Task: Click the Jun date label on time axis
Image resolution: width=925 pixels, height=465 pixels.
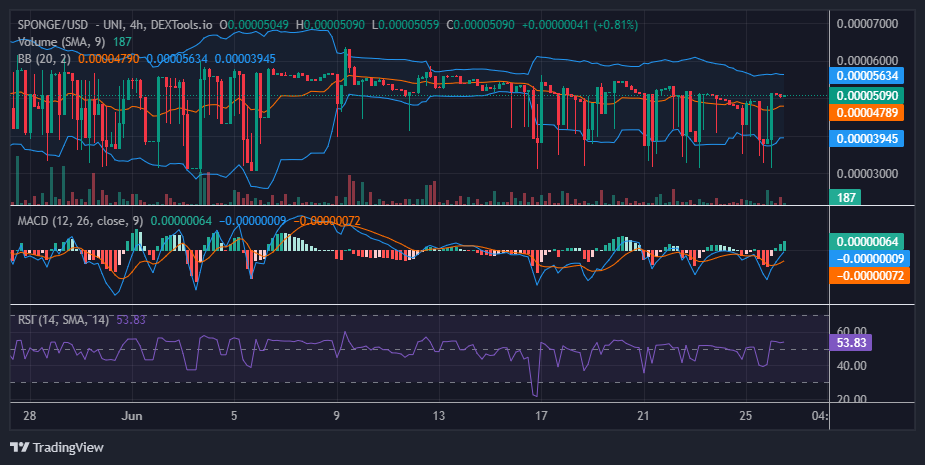Action: pyautogui.click(x=132, y=415)
